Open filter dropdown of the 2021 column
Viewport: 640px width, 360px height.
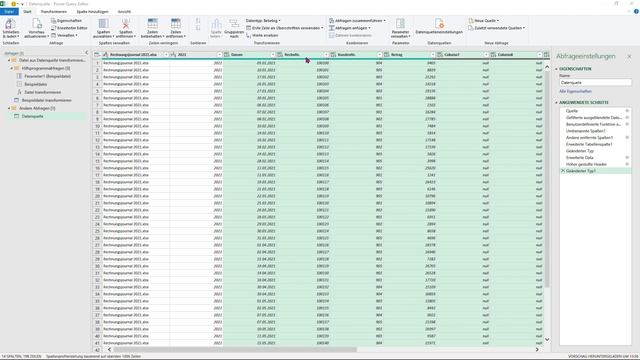tap(219, 55)
